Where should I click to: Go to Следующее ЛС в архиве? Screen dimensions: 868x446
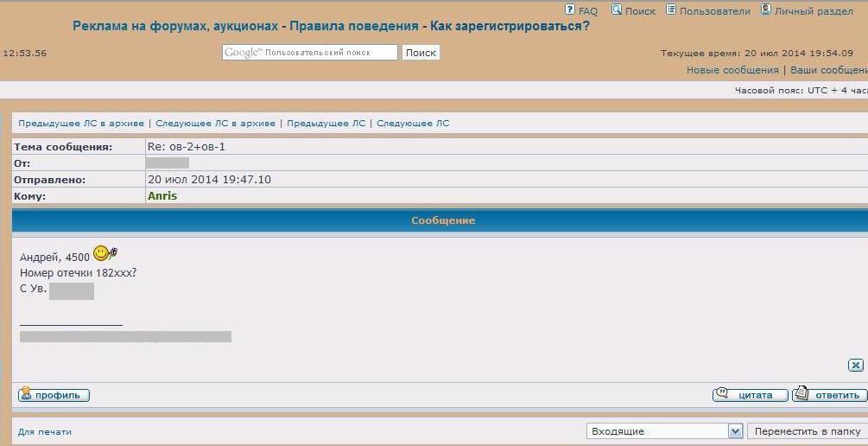point(216,124)
